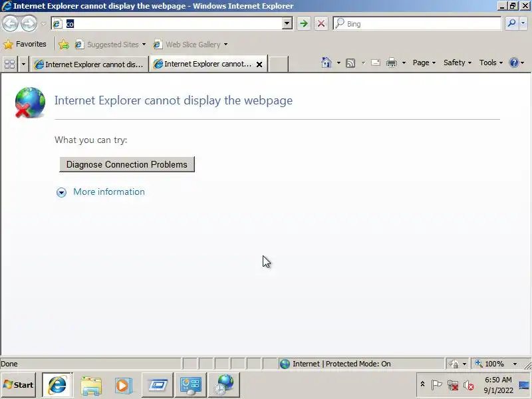
Task: Click the magnifier Search button
Action: click(511, 23)
